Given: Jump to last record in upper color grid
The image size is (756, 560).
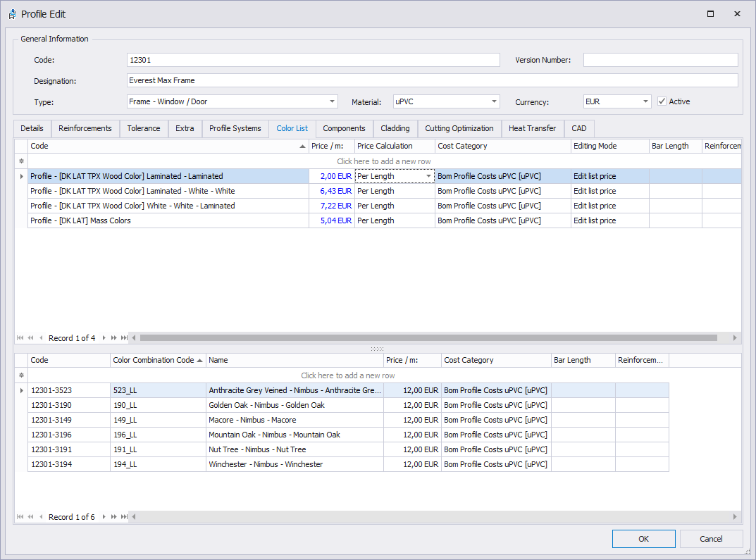Looking at the screenshot, I should [124, 338].
